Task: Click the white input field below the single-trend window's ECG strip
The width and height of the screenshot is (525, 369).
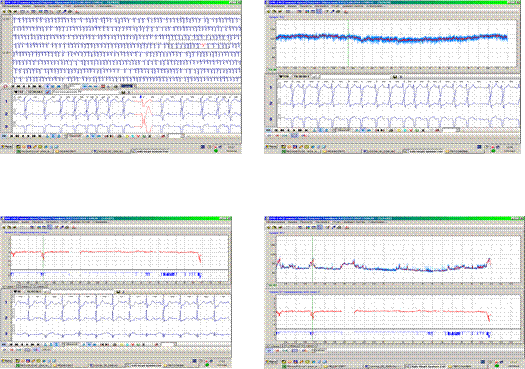Action: [451, 130]
